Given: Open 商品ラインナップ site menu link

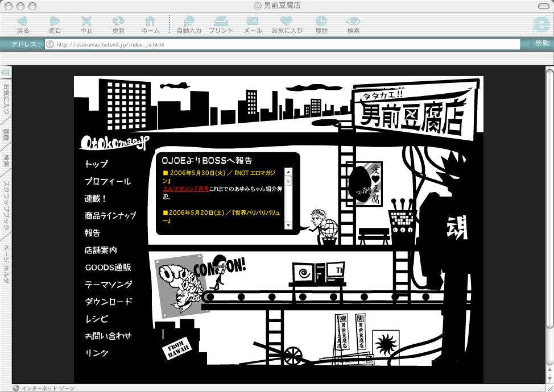Looking at the screenshot, I should pyautogui.click(x=110, y=216).
